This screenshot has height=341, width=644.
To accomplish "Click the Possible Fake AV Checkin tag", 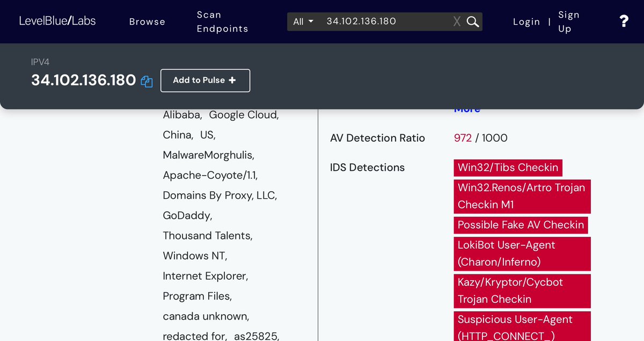I will click(x=521, y=225).
